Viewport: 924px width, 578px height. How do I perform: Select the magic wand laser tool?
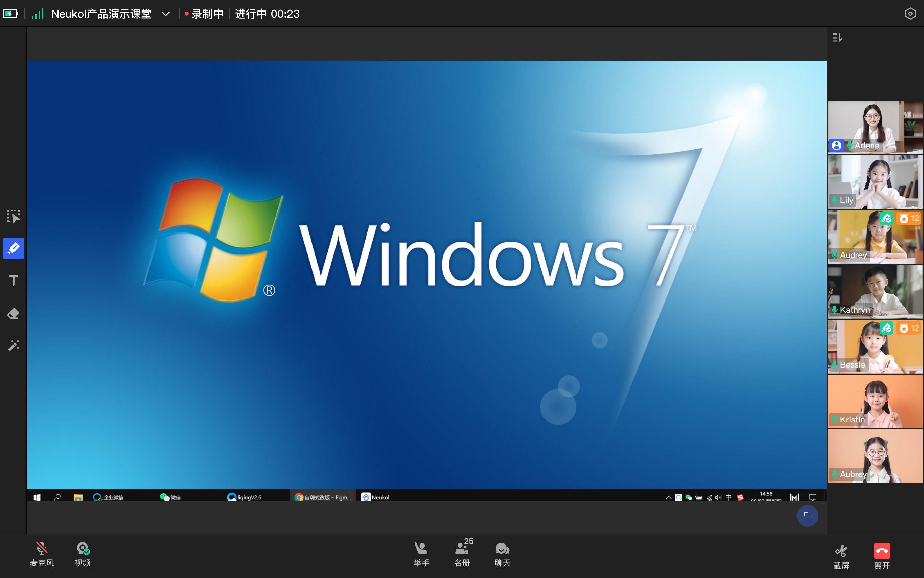14,346
